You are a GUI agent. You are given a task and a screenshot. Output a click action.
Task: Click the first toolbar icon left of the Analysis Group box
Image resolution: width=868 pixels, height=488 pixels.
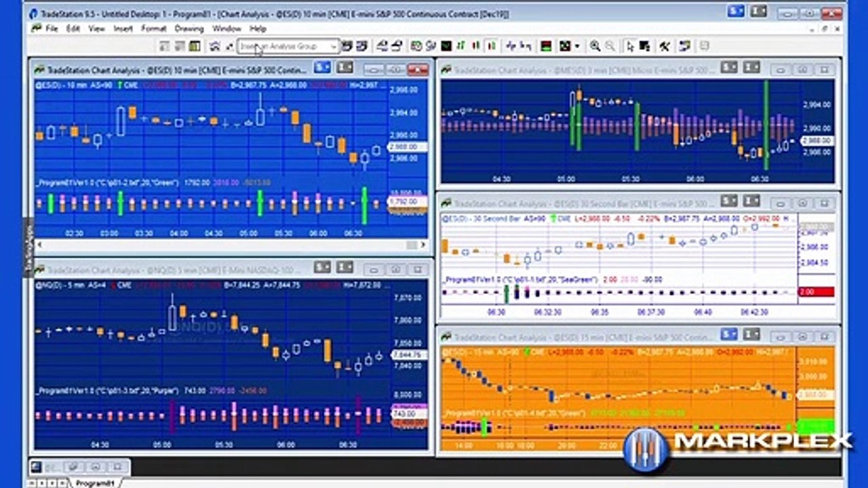(x=229, y=46)
